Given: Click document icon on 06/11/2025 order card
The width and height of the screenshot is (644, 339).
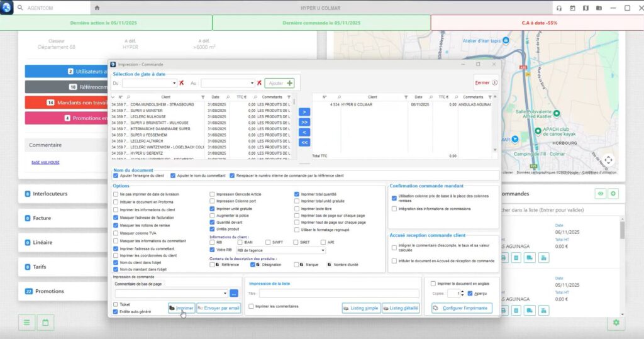Looking at the screenshot, I should (x=516, y=258).
